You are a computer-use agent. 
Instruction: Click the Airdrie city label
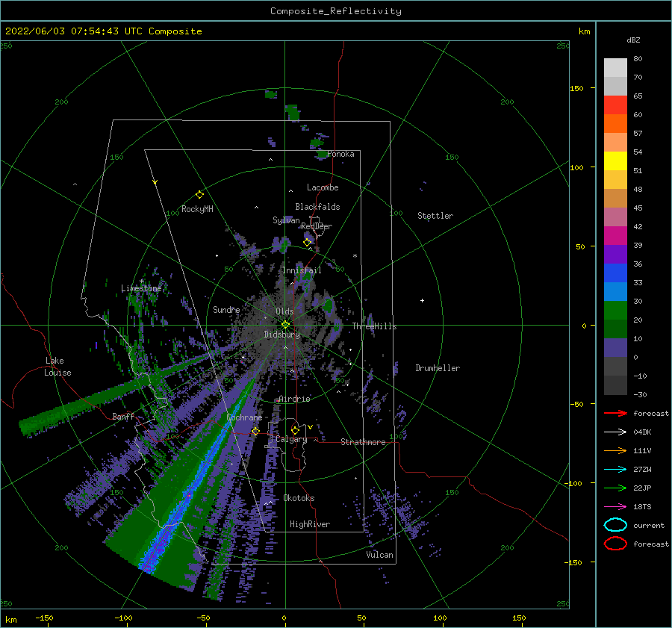tap(294, 399)
